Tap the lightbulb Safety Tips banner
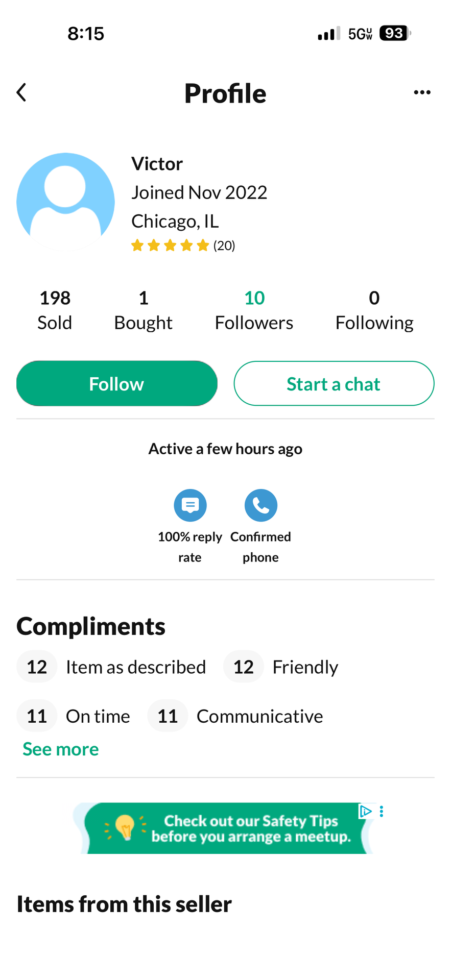This screenshot has width=451, height=980. (225, 828)
